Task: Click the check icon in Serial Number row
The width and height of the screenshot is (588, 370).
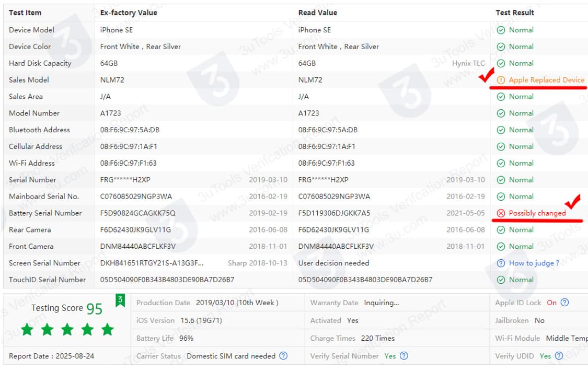Action: [501, 180]
